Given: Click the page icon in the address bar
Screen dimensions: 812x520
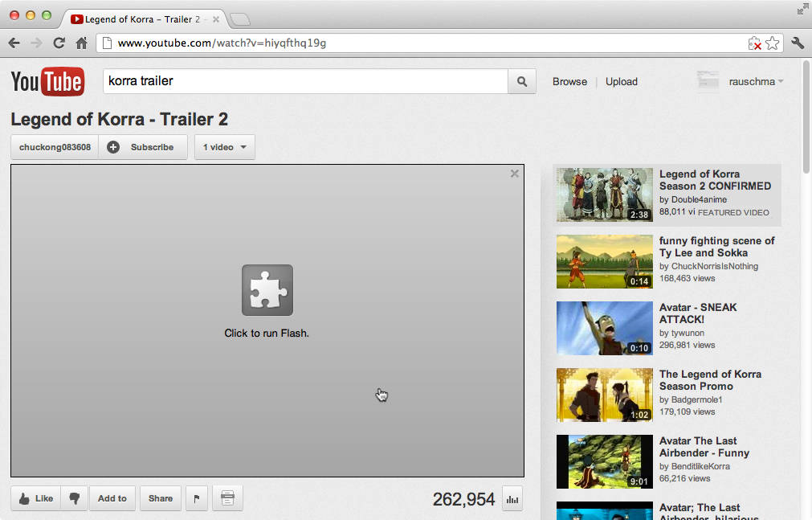Looking at the screenshot, I should tap(107, 43).
